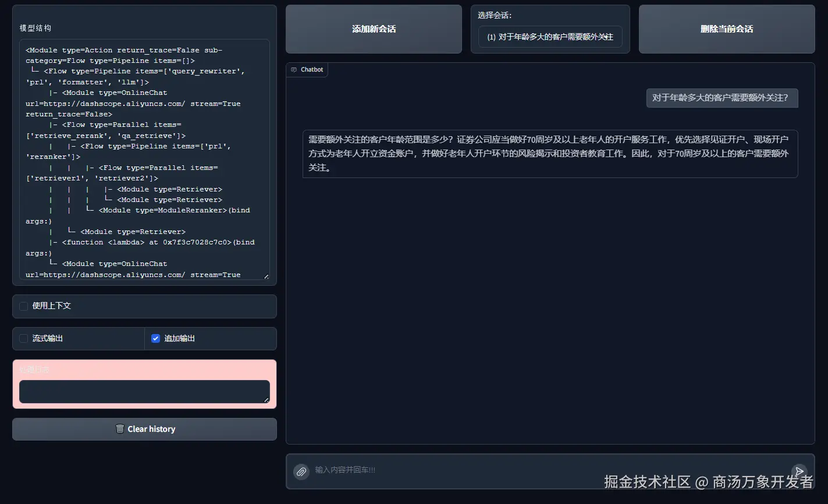828x504 pixels.
Task: Select session (1) 对于年龄多大的客户需要额外关注
Action: (x=550, y=37)
